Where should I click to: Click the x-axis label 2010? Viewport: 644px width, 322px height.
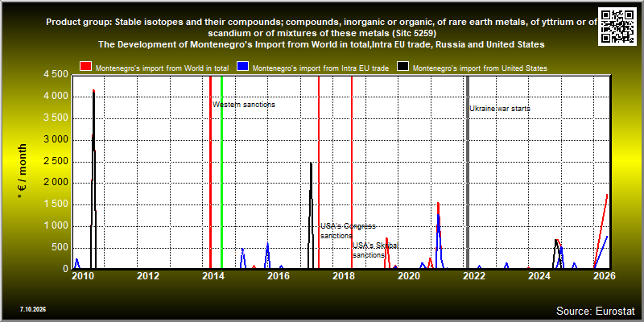point(84,276)
